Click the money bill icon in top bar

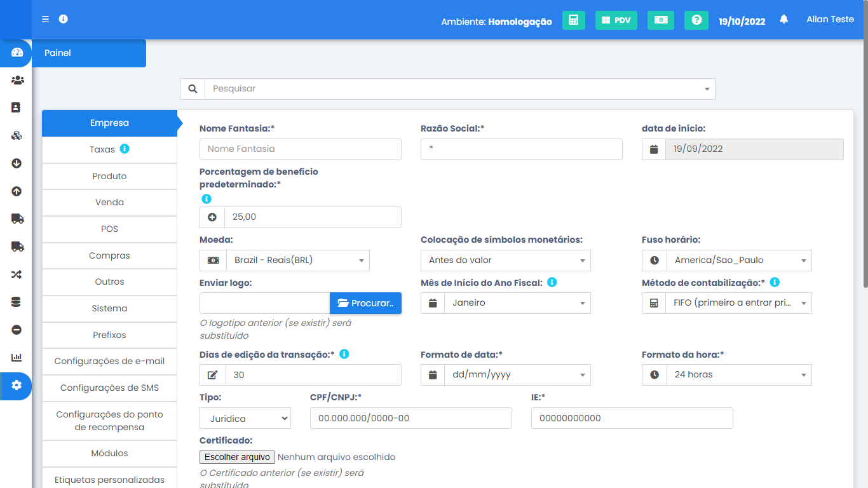pos(660,20)
